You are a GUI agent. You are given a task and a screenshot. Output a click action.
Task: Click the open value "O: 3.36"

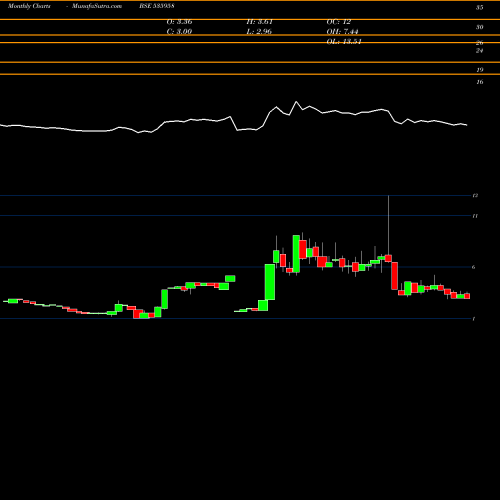tap(179, 22)
